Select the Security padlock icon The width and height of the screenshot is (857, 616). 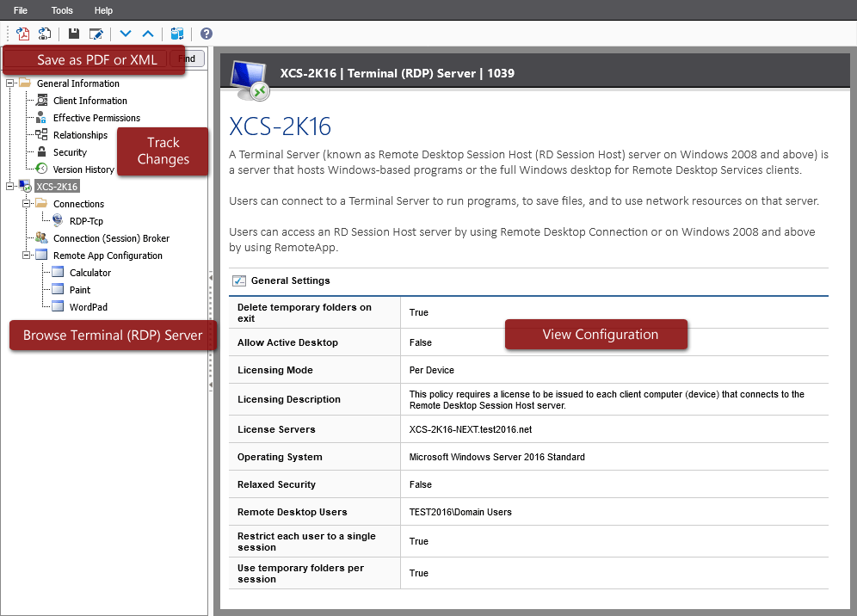pyautogui.click(x=41, y=152)
